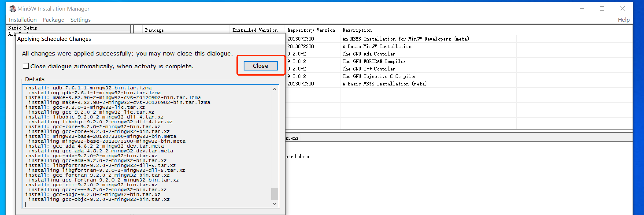Click log line 'install: mingw32-base-2013072200-mingw32-bin.meta'
The width and height of the screenshot is (644, 215).
pyautogui.click(x=101, y=136)
